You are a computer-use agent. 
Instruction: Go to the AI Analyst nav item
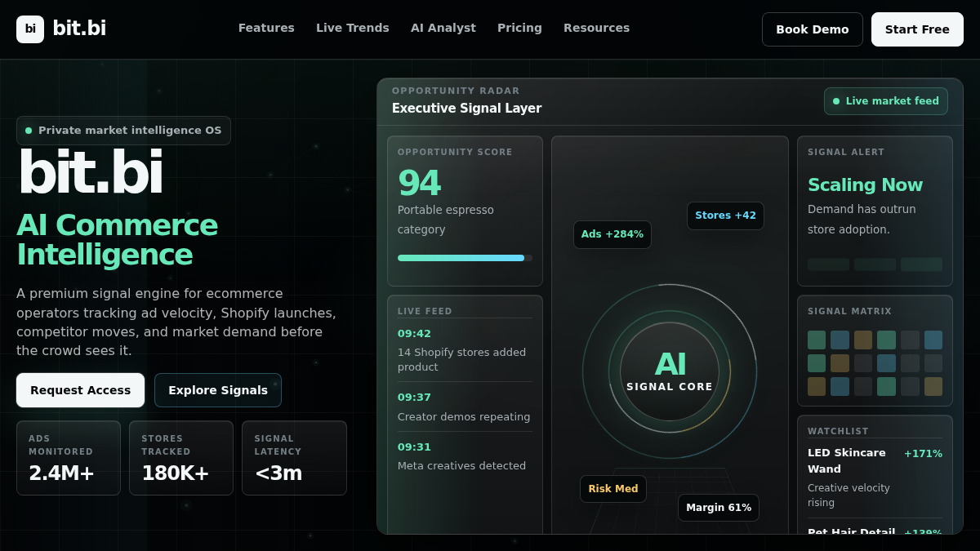pos(443,28)
